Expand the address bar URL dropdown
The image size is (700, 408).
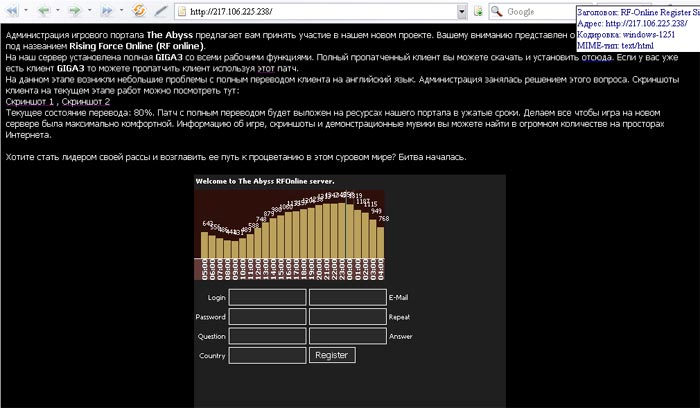[462, 12]
